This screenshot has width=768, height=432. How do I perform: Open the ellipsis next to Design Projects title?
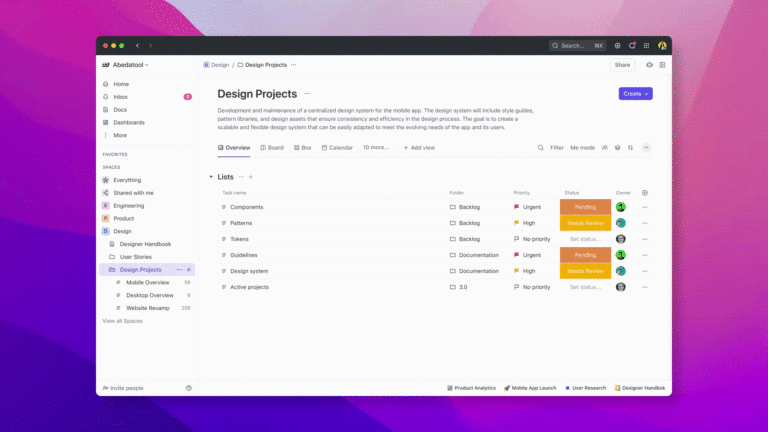[x=307, y=94]
